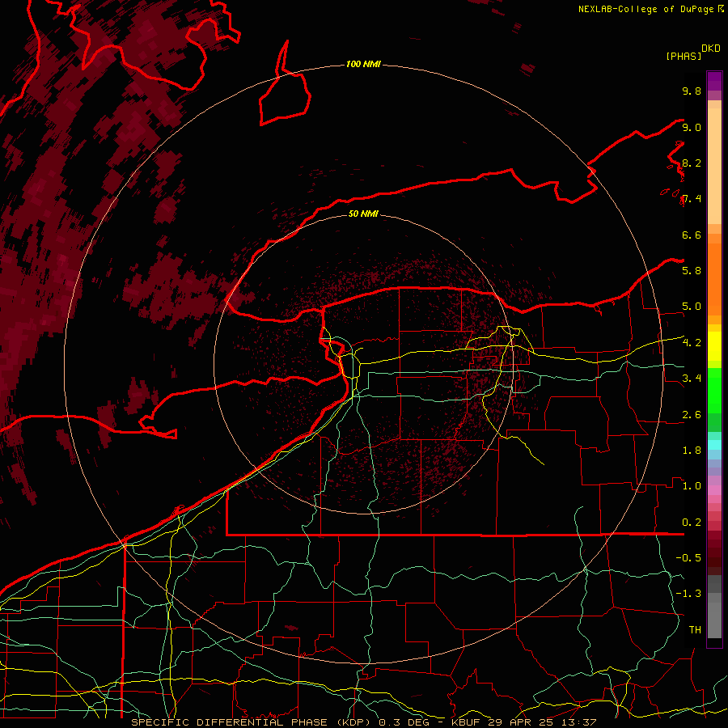The image size is (728, 728).
Task: Pick the cyan swatch beside 1.8
Action: pos(714,445)
